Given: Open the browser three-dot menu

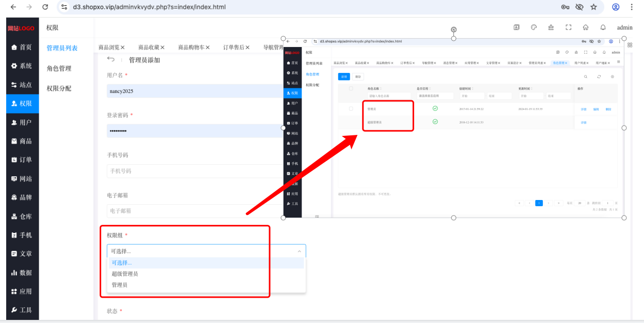Looking at the screenshot, I should 632,7.
